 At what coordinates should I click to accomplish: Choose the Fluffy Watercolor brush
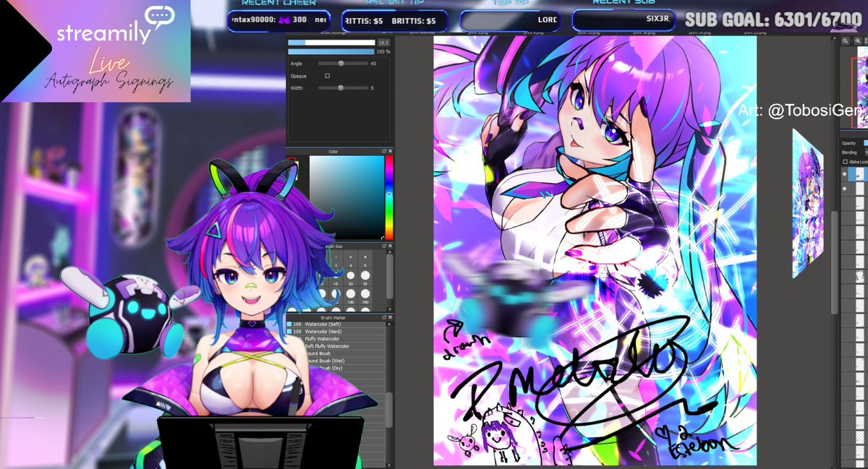tap(336, 339)
